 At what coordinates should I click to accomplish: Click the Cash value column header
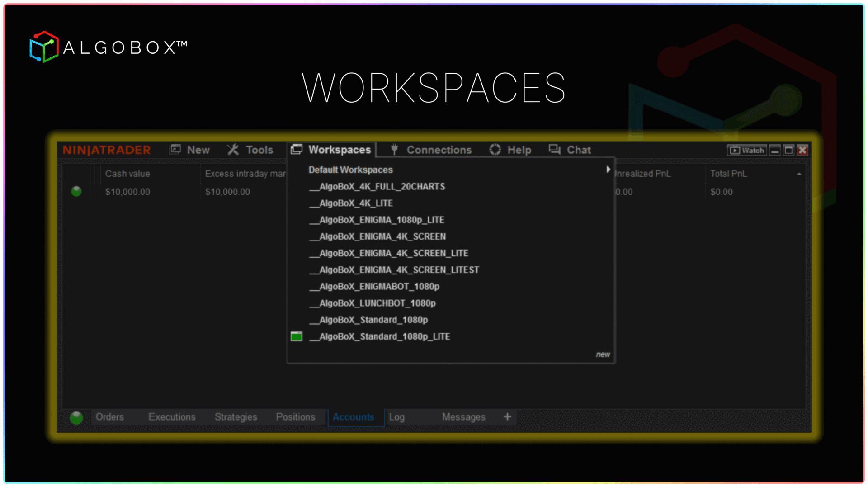[127, 174]
